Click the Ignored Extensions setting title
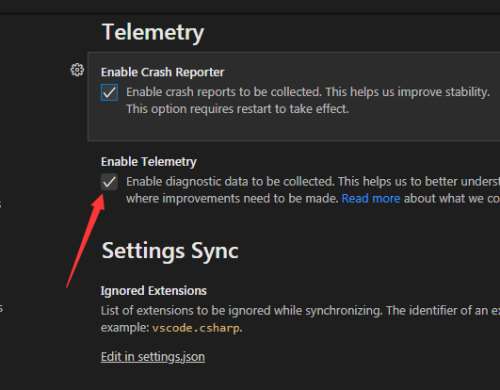The width and height of the screenshot is (500, 390). pyautogui.click(x=154, y=291)
